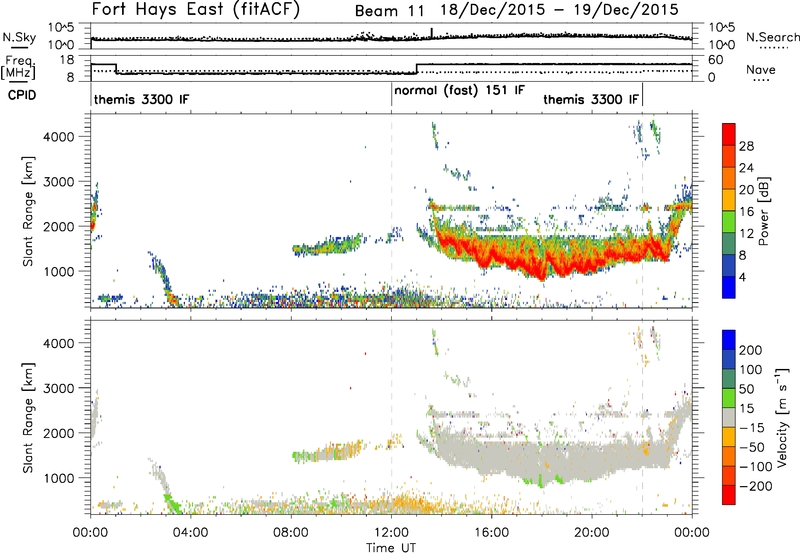
Task: Click the 12:00 time axis label
Action: tap(391, 533)
